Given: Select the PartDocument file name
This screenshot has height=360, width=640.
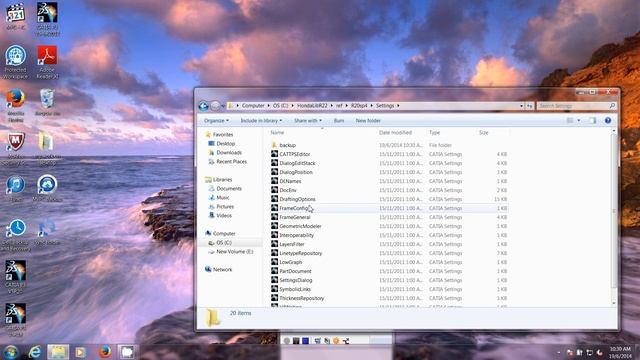Looking at the screenshot, I should point(295,271).
